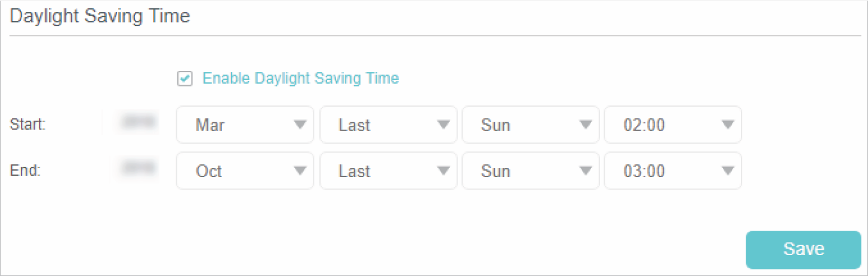Click the arrow icon on the 03:00 field
Image resolution: width=868 pixels, height=276 pixels.
[727, 171]
